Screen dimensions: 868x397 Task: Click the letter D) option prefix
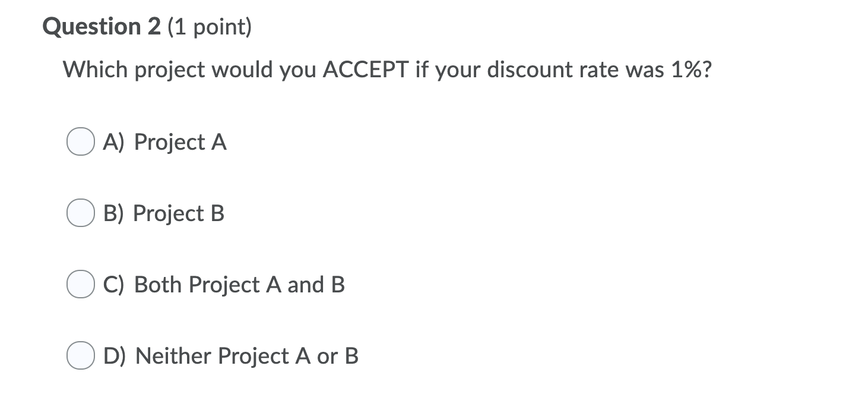click(115, 355)
